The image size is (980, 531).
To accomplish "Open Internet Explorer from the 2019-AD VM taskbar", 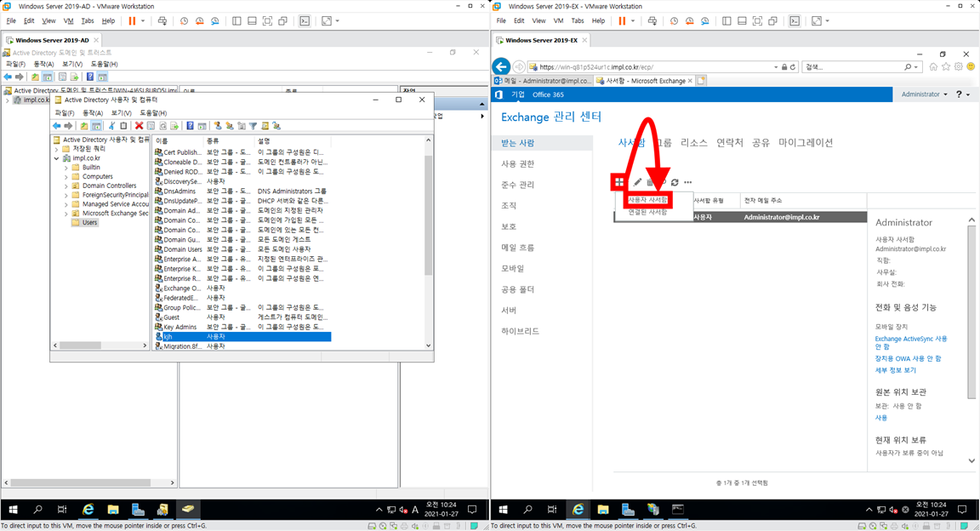I will coord(88,510).
